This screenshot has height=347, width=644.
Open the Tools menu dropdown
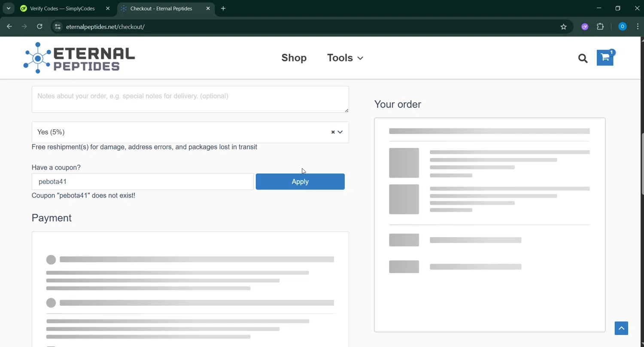pos(345,58)
